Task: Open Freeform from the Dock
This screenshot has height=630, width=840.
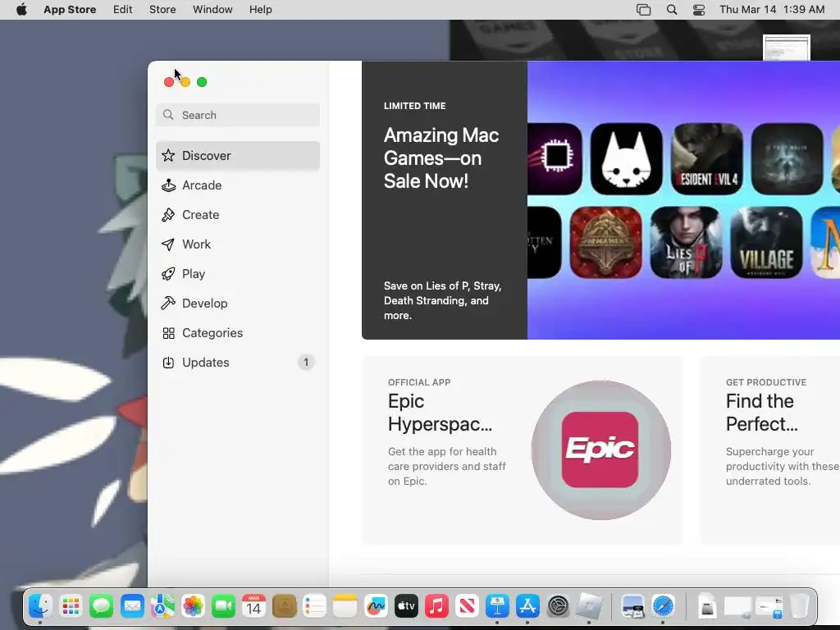Action: coord(376,606)
